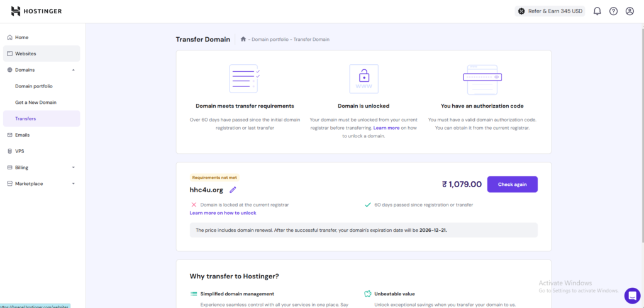Click the Hostinger logo
The width and height of the screenshot is (644, 308).
(x=36, y=11)
